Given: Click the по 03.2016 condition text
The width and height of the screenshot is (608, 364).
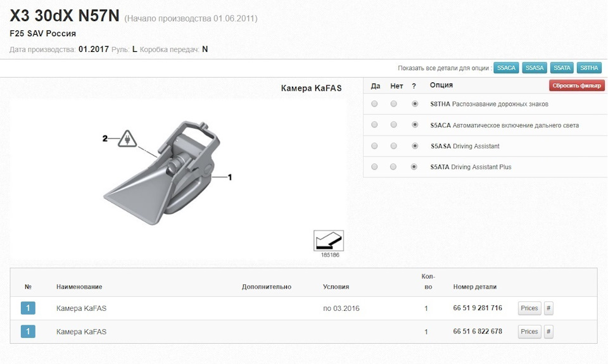Looking at the screenshot, I should 341,308.
